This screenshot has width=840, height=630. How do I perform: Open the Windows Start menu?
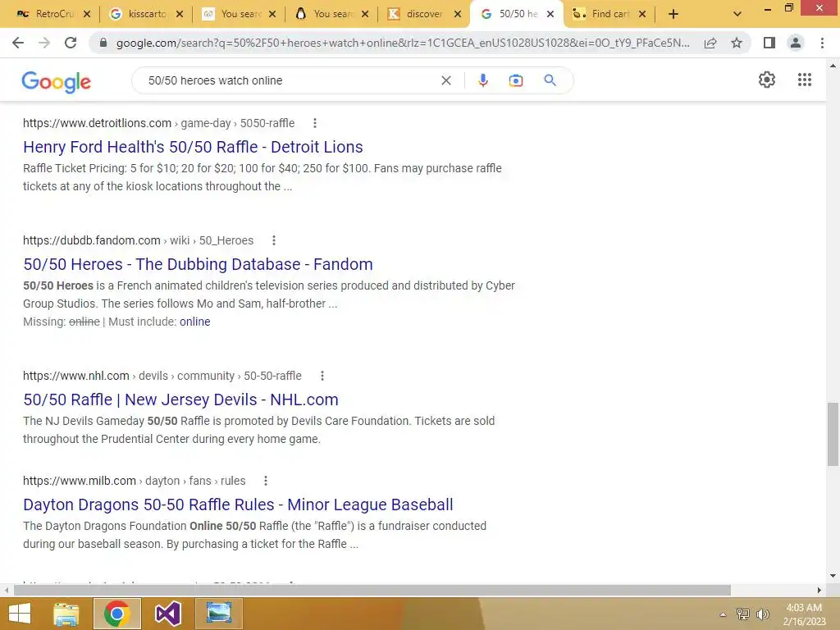pos(20,614)
